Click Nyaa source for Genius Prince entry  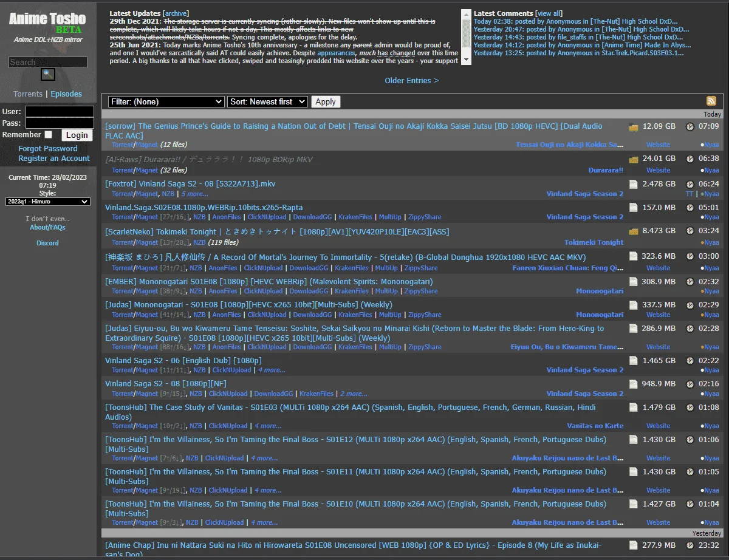coord(711,145)
